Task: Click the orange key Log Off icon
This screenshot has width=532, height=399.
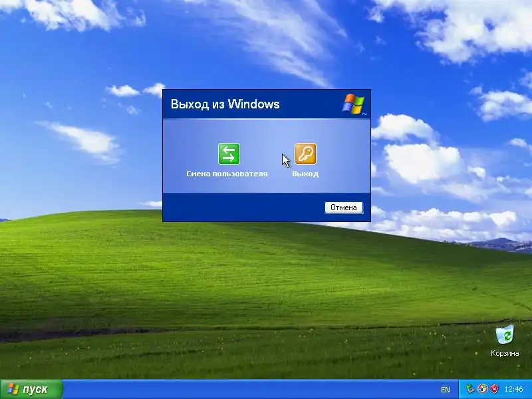Action: (x=305, y=154)
